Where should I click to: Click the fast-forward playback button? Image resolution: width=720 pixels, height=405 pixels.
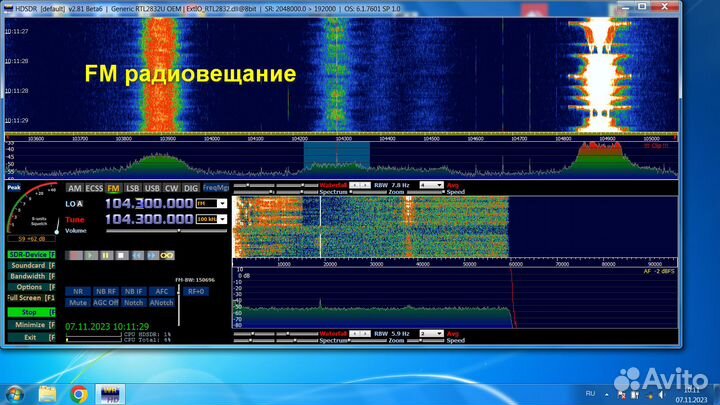click(152, 255)
